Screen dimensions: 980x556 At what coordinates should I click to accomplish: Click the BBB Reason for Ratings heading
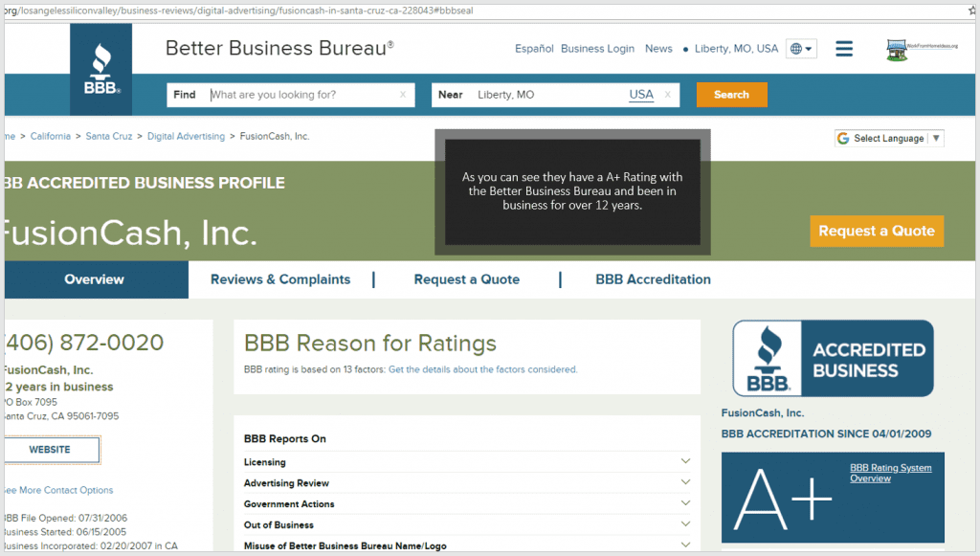click(370, 343)
